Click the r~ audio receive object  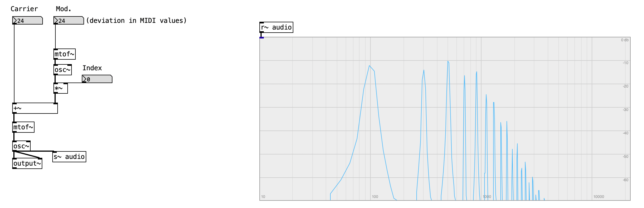point(276,27)
